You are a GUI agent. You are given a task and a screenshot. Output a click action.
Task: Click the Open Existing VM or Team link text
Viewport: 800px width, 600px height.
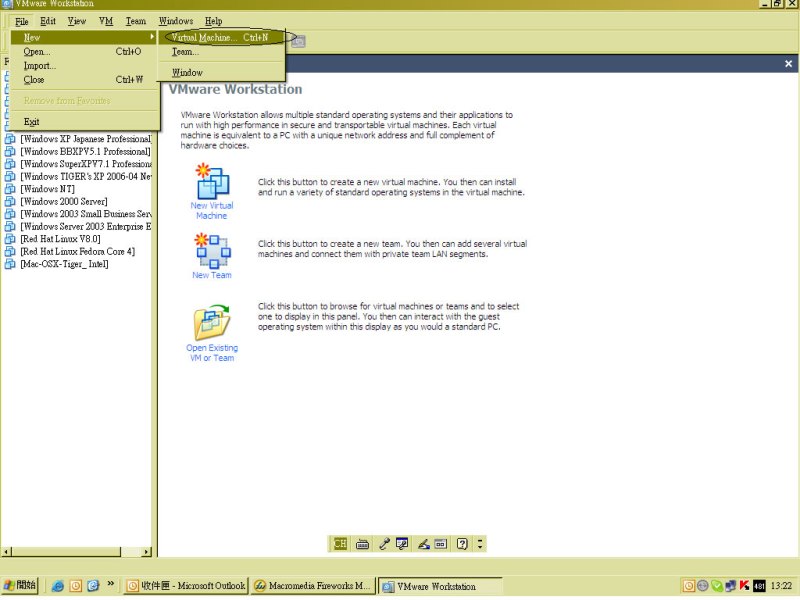coord(212,353)
